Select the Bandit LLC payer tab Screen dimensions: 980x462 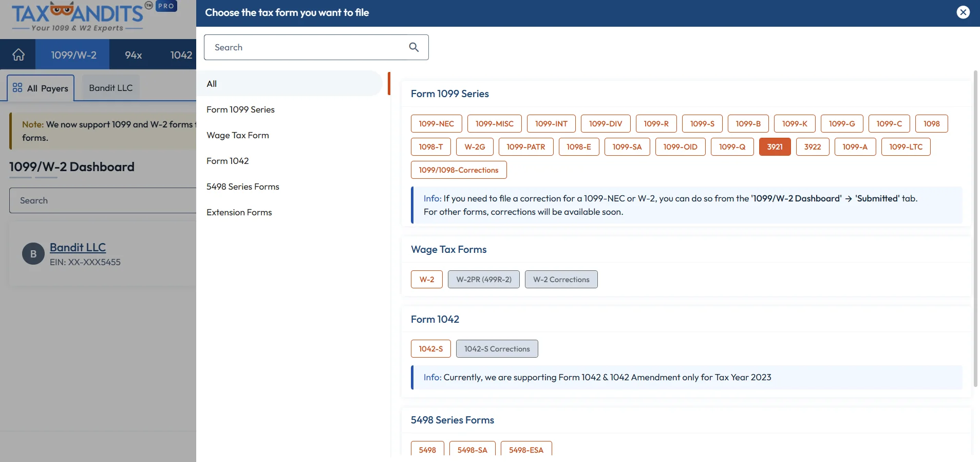[x=111, y=88]
